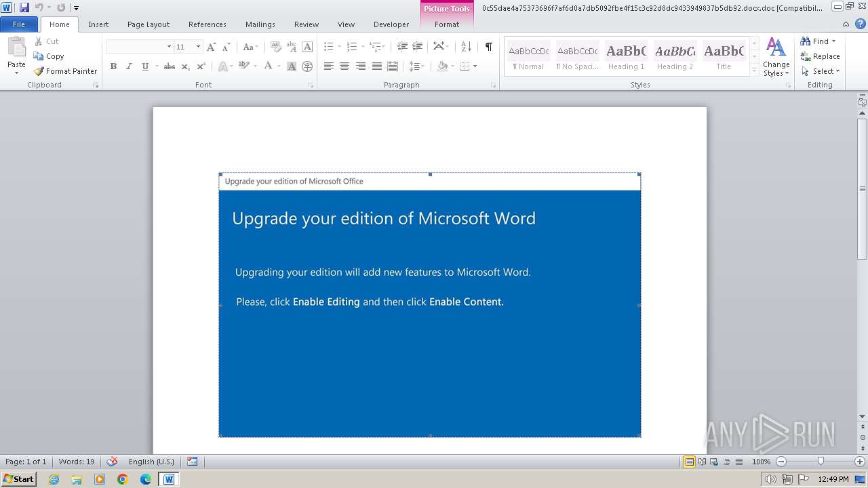The height and width of the screenshot is (488, 868).
Task: Open Microsoft Word Help question mark
Action: [x=861, y=24]
